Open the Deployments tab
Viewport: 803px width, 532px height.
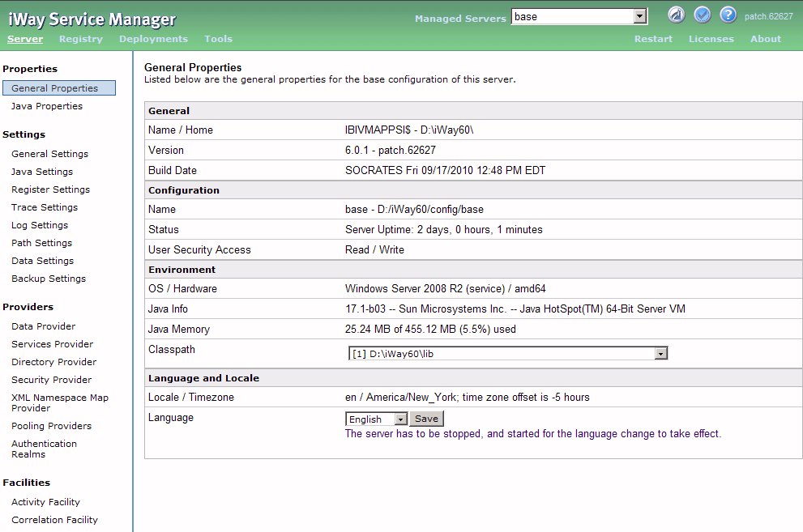click(x=153, y=39)
